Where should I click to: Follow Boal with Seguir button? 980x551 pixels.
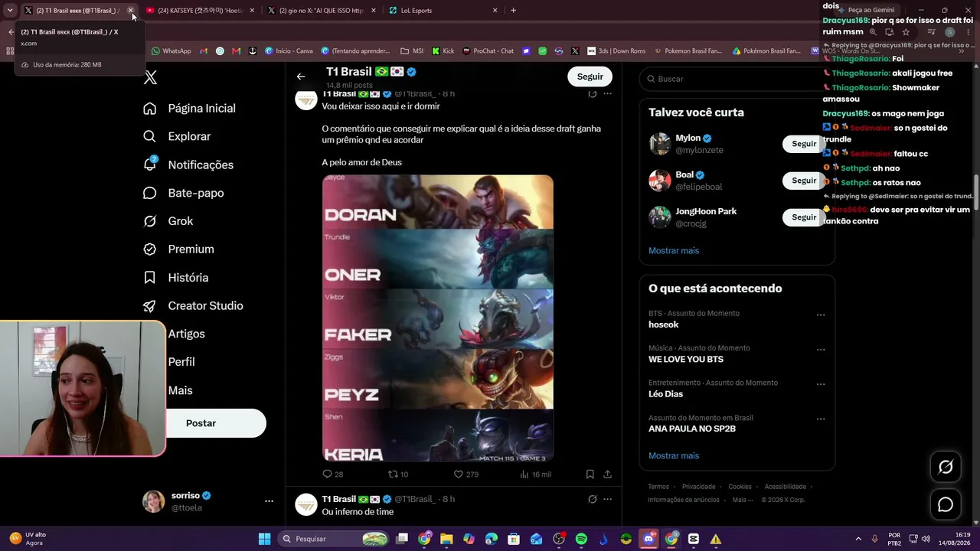tap(804, 181)
